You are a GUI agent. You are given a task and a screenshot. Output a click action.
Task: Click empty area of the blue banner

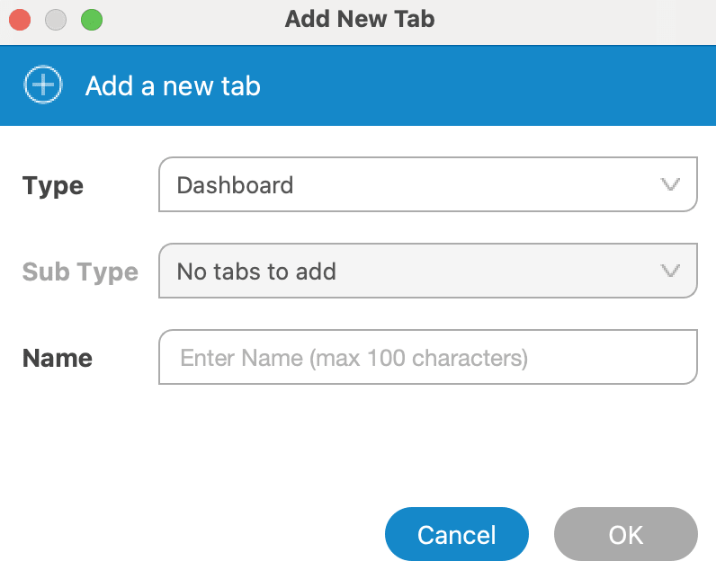[484, 85]
